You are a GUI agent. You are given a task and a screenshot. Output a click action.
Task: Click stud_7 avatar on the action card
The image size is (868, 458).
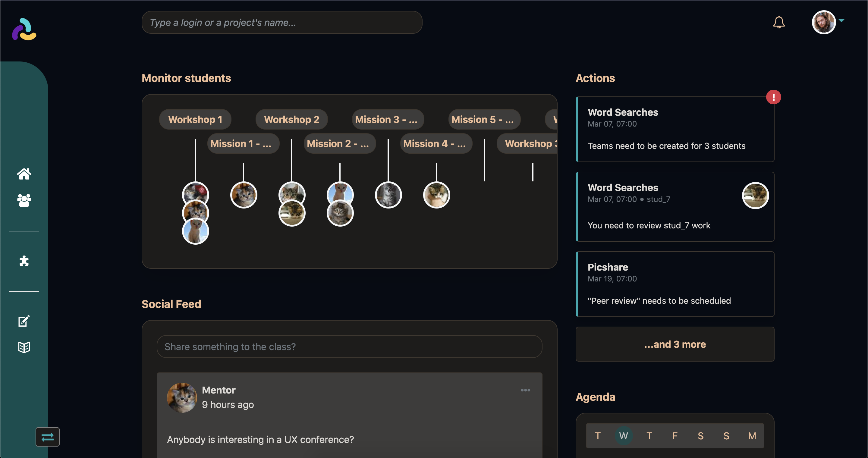(755, 195)
